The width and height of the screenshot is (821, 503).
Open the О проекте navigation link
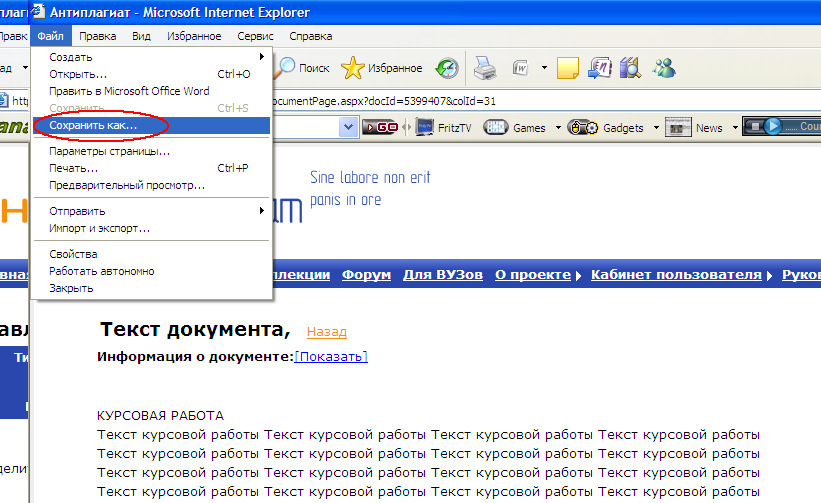533,275
